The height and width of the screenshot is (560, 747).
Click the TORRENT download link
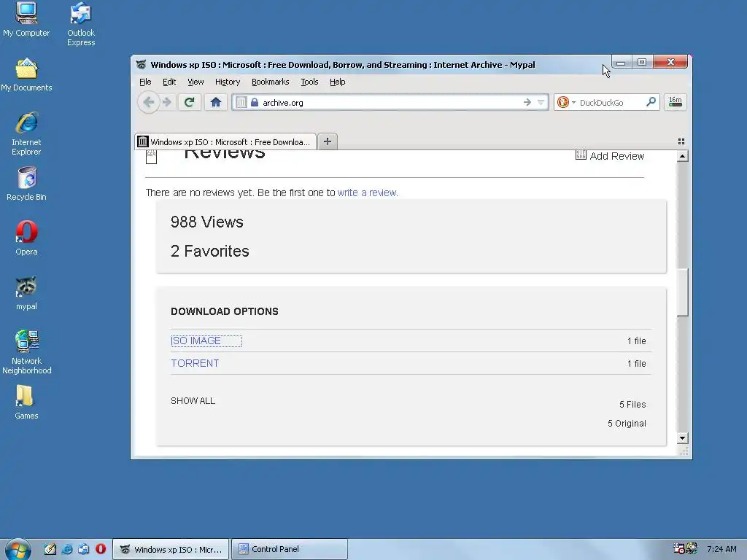point(195,363)
